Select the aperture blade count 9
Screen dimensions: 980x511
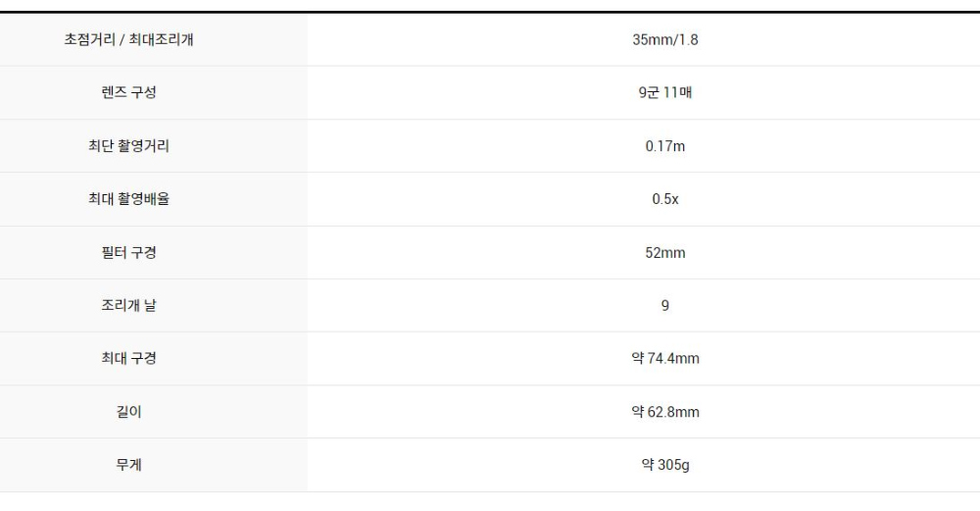[665, 306]
